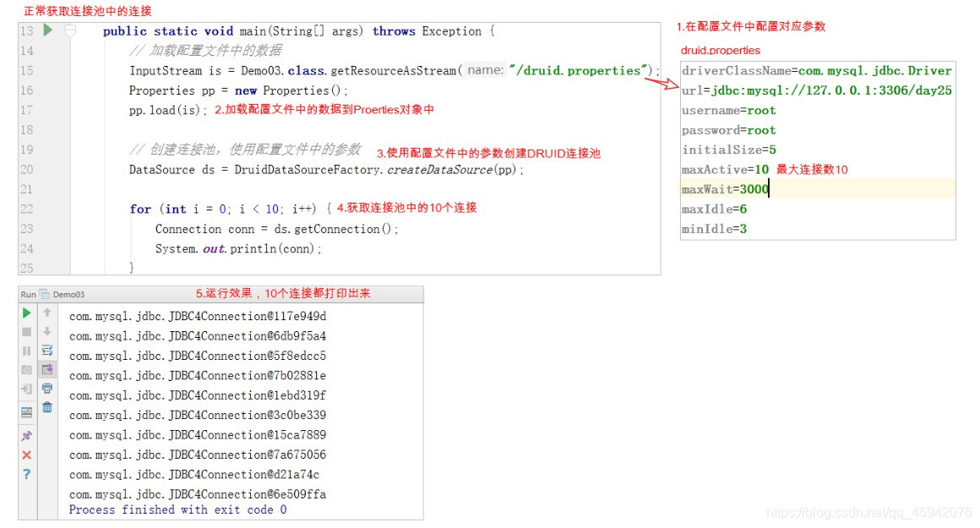Click the Exit process icon
980x528 pixels.
pos(26,389)
